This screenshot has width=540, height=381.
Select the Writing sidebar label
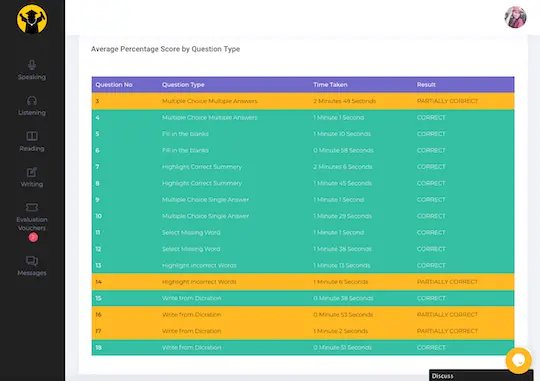[x=32, y=184]
